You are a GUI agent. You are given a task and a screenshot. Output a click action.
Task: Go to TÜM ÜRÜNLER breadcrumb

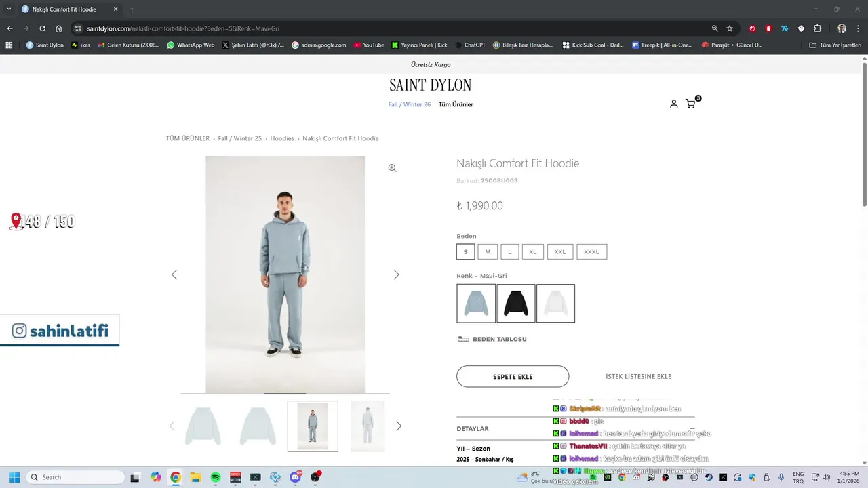point(188,138)
